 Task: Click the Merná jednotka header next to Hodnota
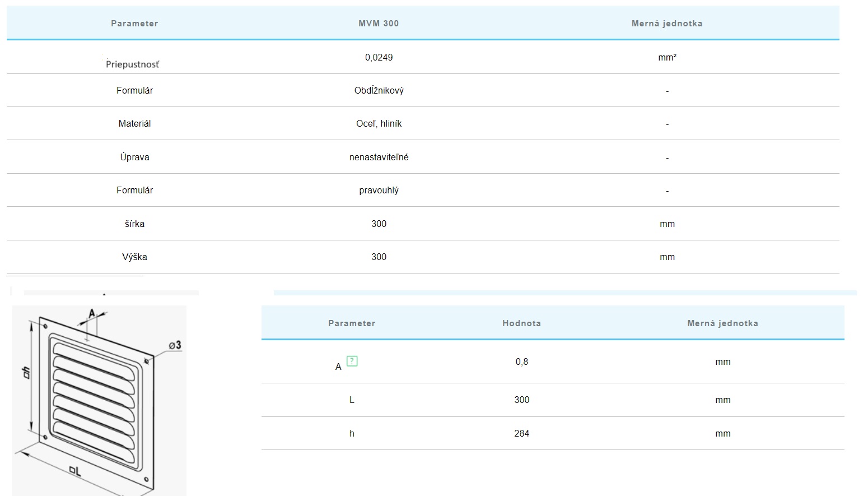coord(722,323)
